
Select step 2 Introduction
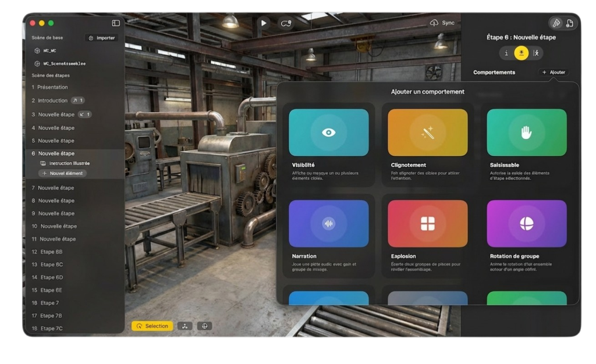(x=53, y=101)
